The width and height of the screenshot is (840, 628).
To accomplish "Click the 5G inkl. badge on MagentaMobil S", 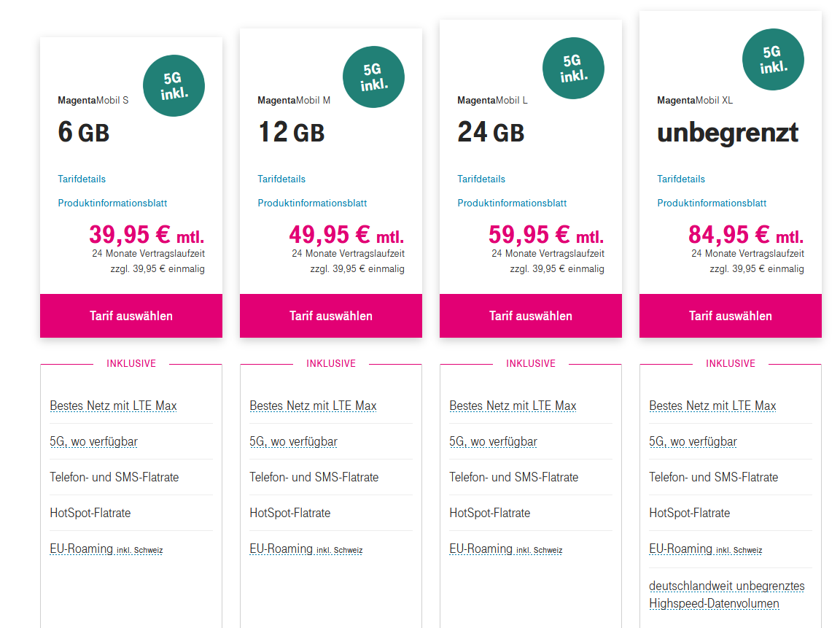I will coord(174,85).
